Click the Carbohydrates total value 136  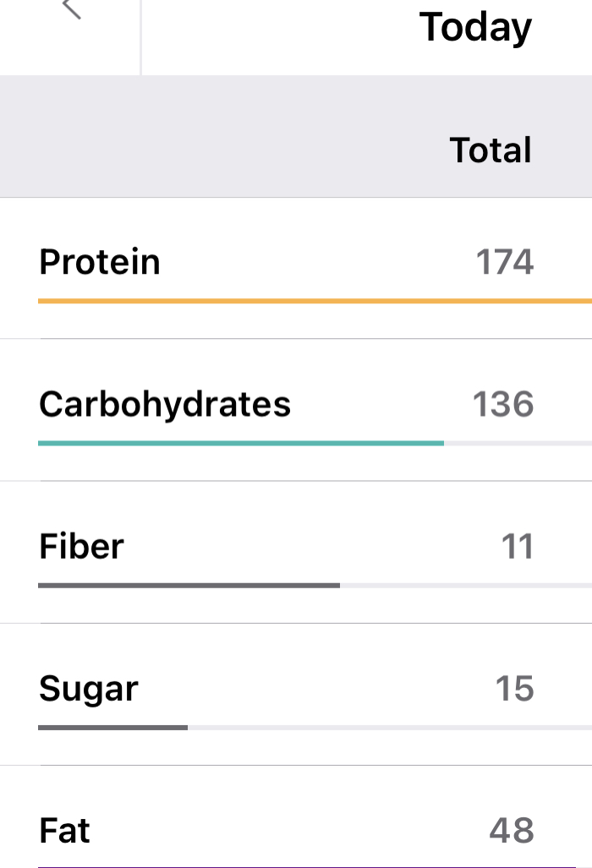pos(503,404)
